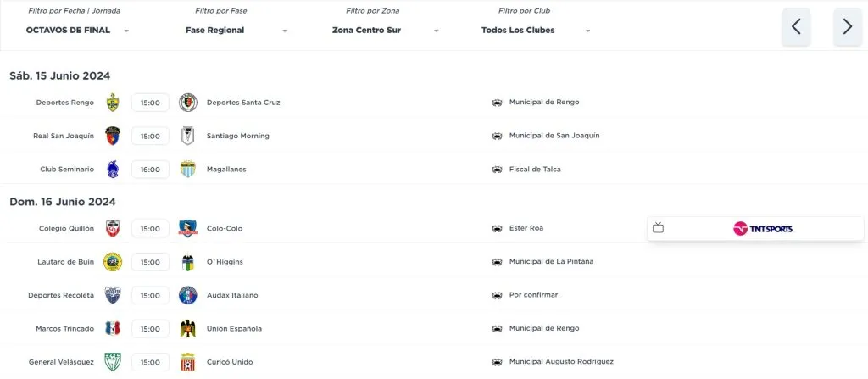Click the 16:00 Seminario–Magallanes kickoff time
This screenshot has height=379, width=868.
(150, 170)
